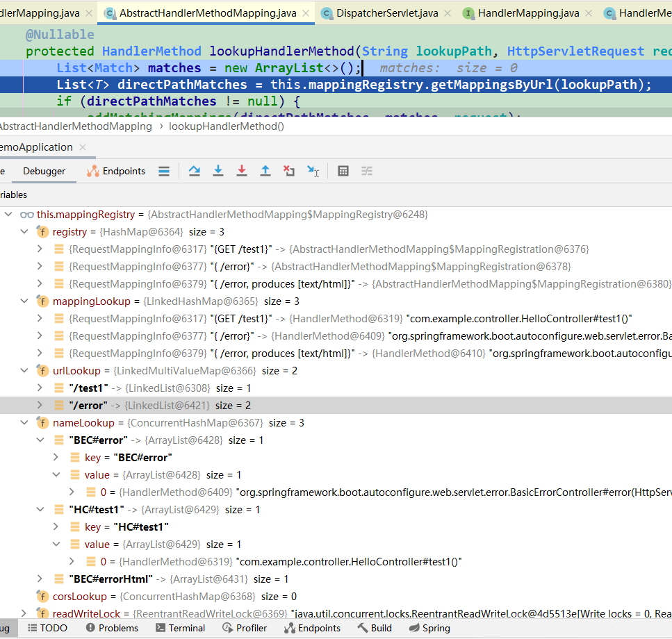Open the Build tool window
The height and width of the screenshot is (639, 672).
[375, 628]
